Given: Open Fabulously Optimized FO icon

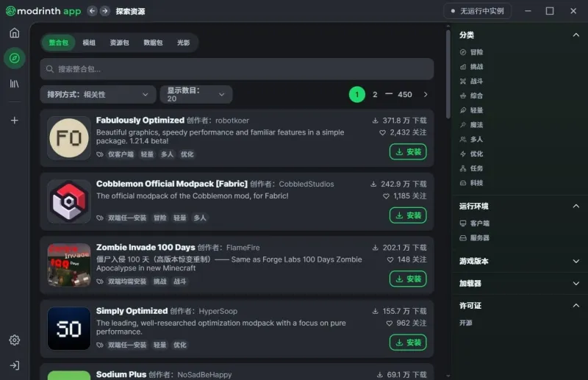Looking at the screenshot, I should click(x=69, y=137).
